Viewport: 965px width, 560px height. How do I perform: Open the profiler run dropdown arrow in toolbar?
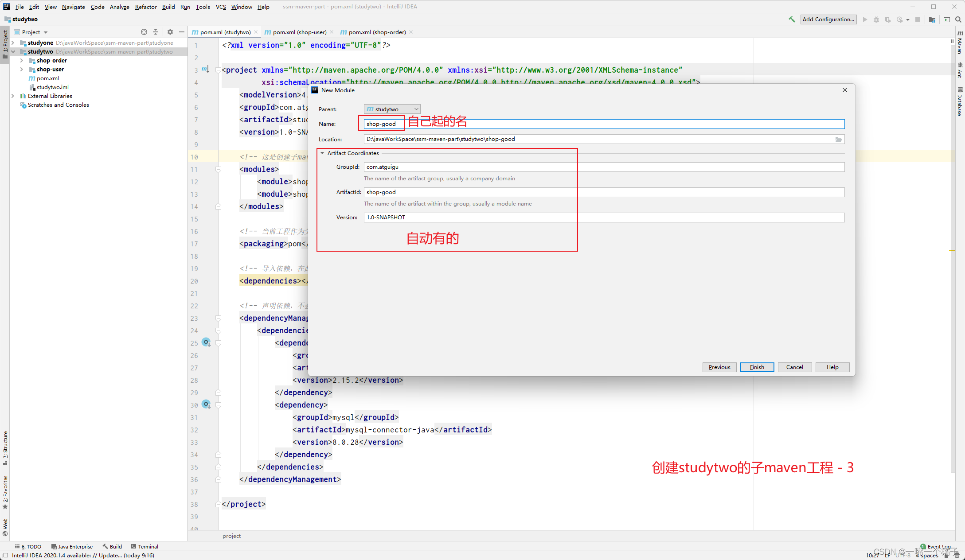(908, 20)
